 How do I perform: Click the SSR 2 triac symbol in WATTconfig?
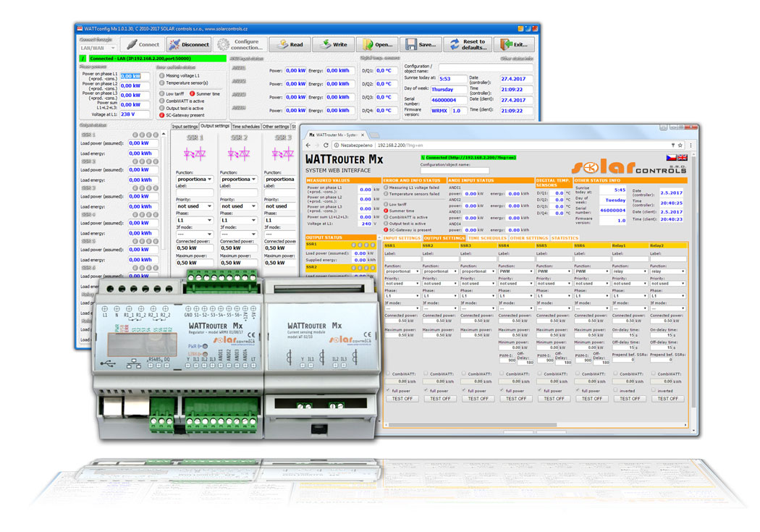coord(238,154)
